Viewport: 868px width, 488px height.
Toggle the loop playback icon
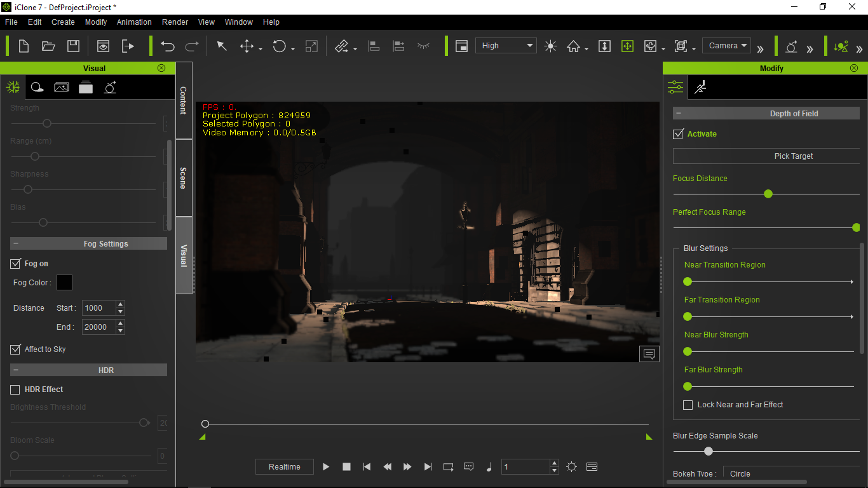click(x=448, y=467)
